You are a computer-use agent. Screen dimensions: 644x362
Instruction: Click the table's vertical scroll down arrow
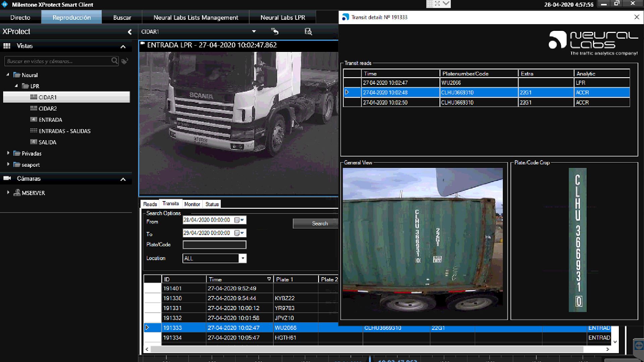click(x=615, y=342)
